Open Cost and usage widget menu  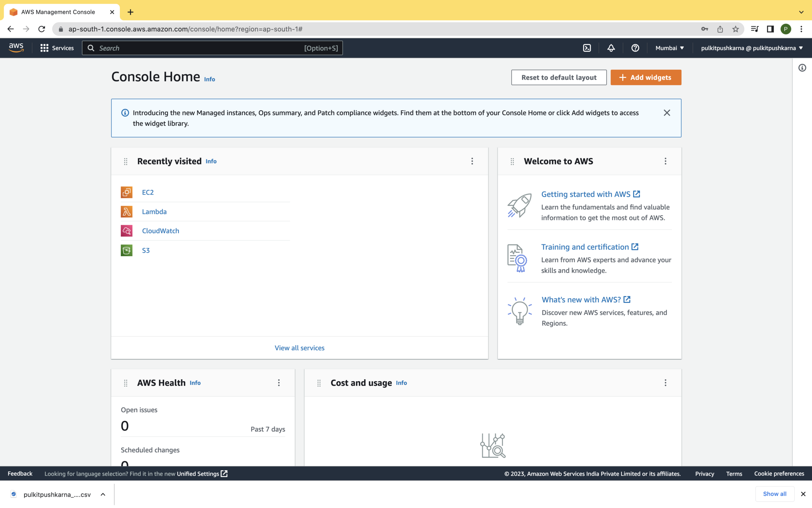point(665,383)
